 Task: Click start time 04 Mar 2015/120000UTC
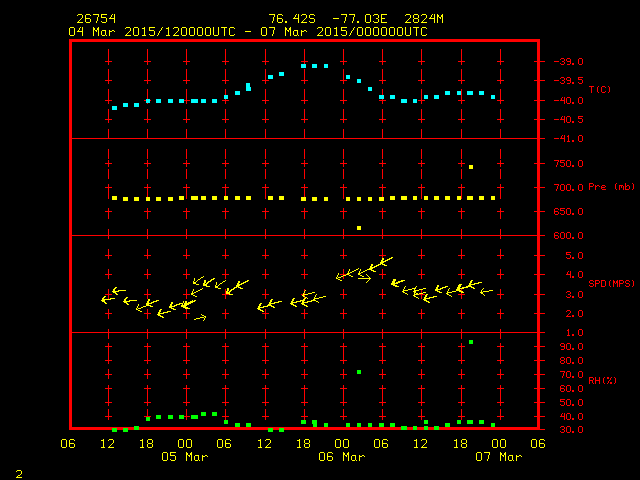[152, 32]
